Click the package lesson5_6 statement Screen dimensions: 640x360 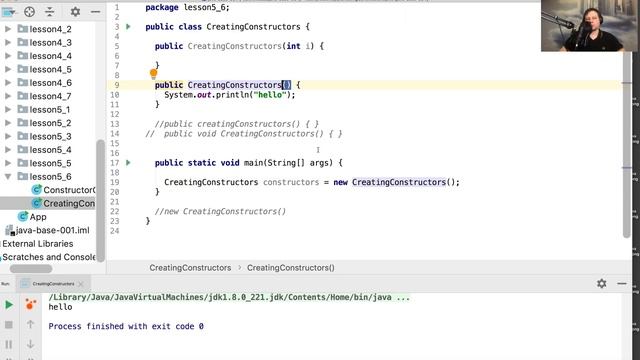[x=187, y=7]
